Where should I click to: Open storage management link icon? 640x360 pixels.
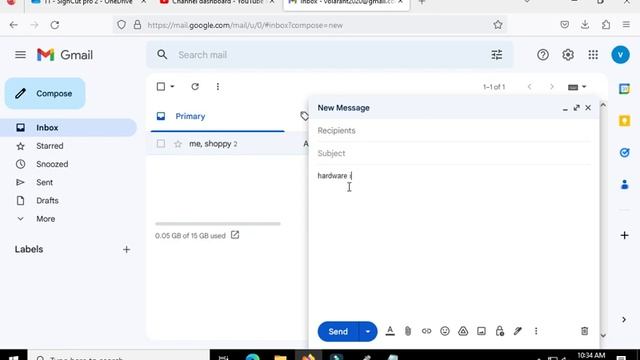pos(235,235)
